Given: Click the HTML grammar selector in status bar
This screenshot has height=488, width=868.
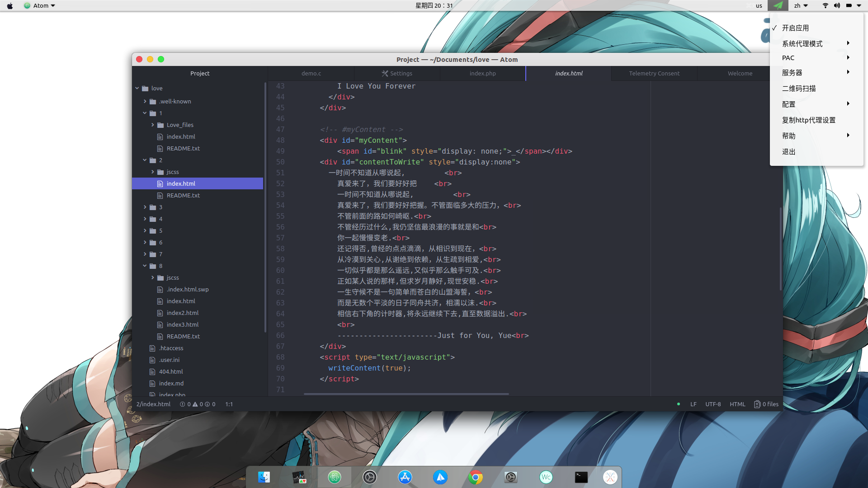Looking at the screenshot, I should click(x=737, y=404).
